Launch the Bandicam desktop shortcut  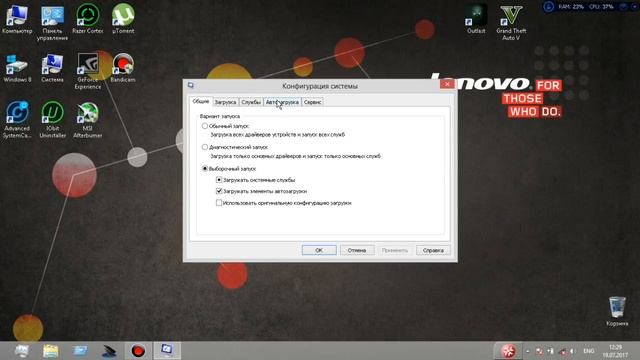123,68
